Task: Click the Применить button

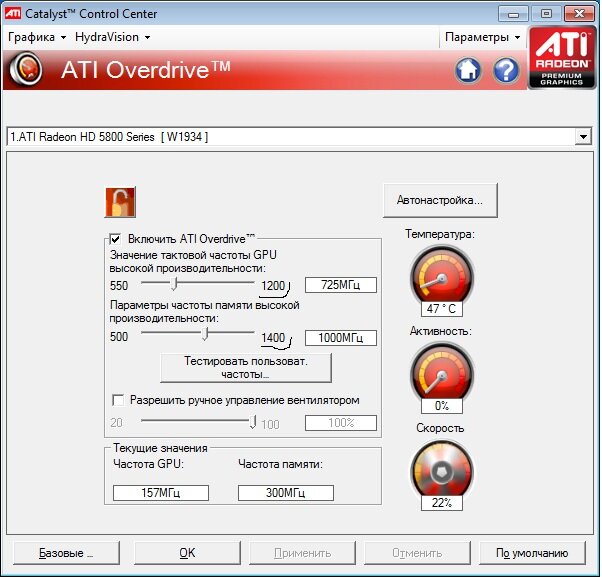Action: [302, 553]
